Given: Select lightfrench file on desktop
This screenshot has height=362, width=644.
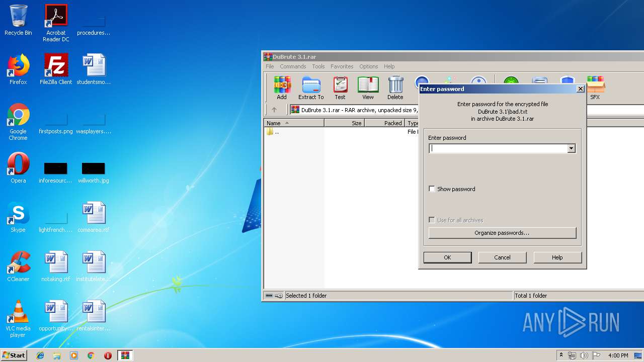Looking at the screenshot, I should coord(56,222).
